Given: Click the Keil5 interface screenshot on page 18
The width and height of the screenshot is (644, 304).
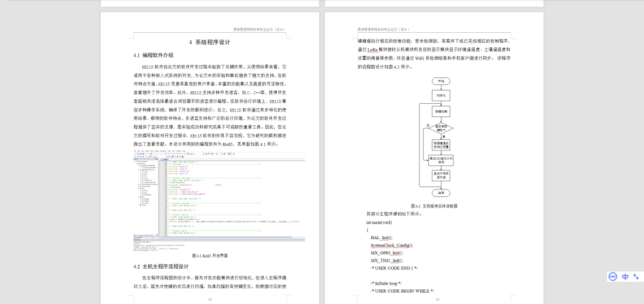Looking at the screenshot, I should tap(219, 200).
